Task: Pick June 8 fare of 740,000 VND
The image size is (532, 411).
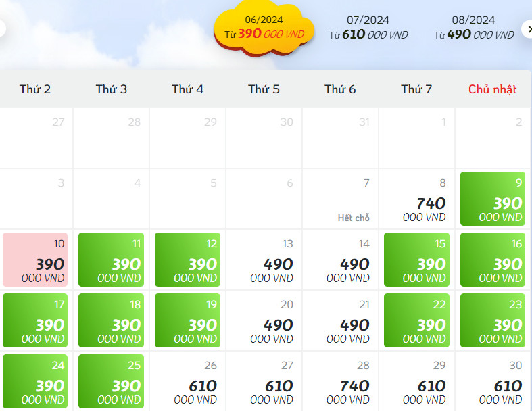Action: coord(417,199)
